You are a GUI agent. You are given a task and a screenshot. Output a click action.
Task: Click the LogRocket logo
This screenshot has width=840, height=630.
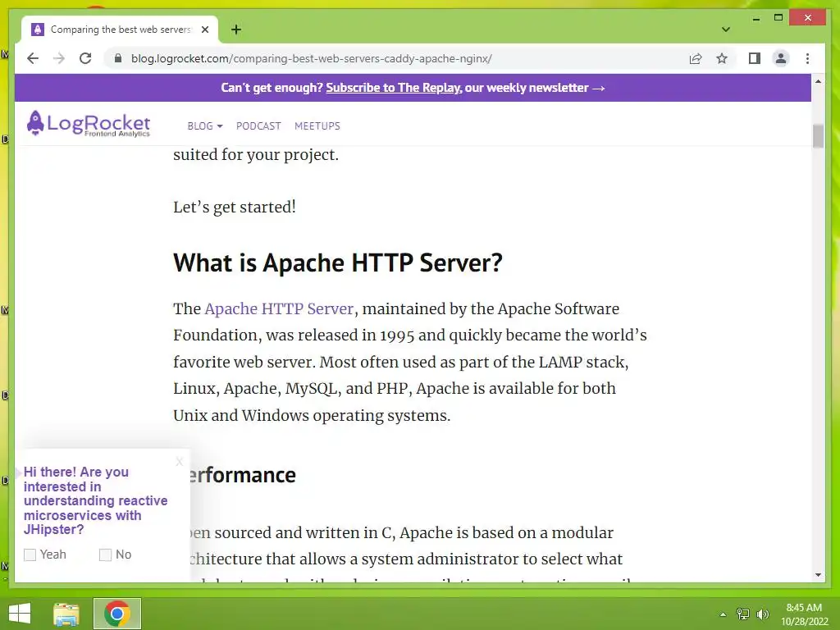pos(89,124)
